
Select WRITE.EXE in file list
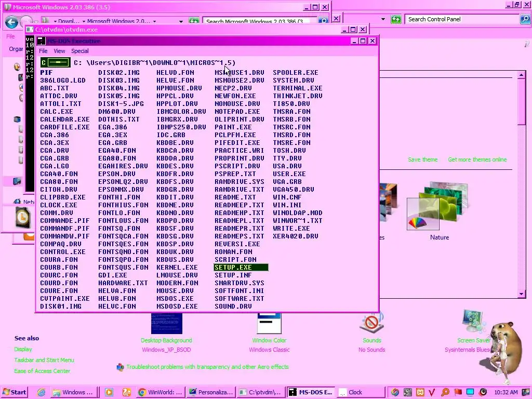291,229
